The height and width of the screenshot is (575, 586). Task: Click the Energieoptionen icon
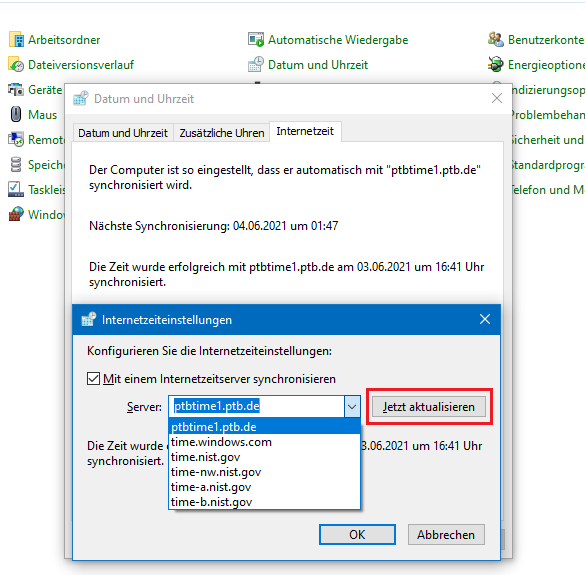496,65
